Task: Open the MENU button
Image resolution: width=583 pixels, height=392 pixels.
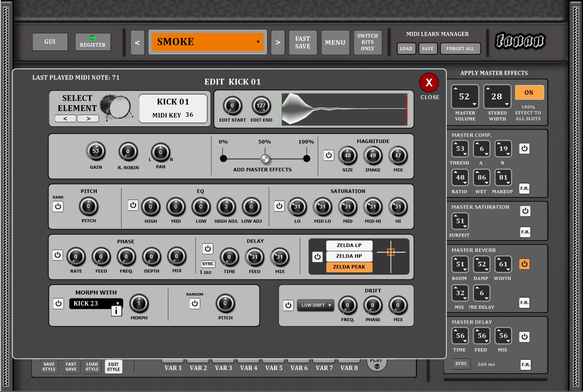Action: coord(335,43)
